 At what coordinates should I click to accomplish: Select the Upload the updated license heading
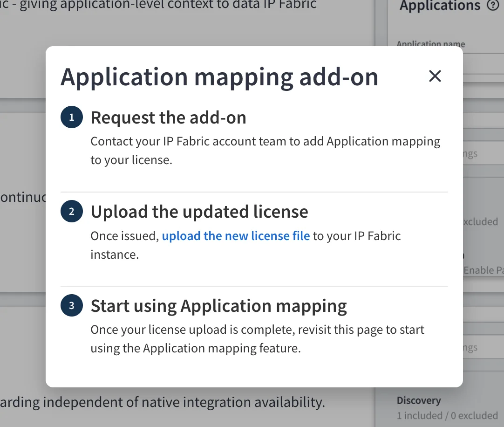199,212
